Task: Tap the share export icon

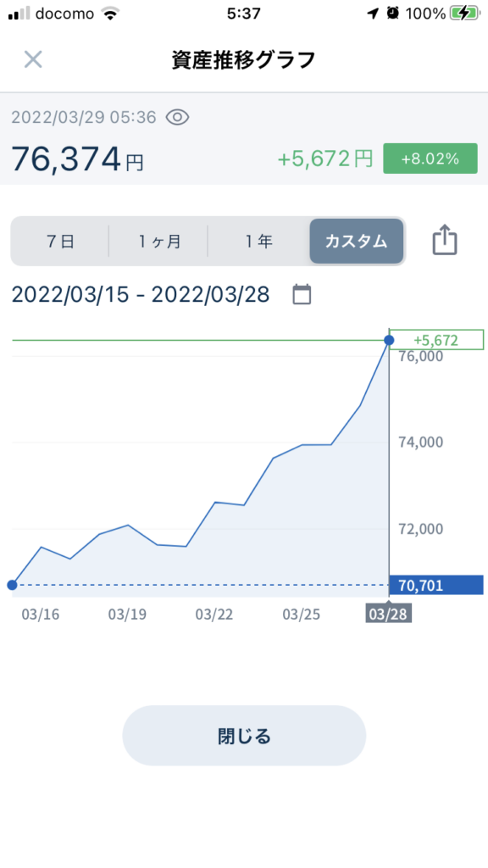Action: coord(445,242)
